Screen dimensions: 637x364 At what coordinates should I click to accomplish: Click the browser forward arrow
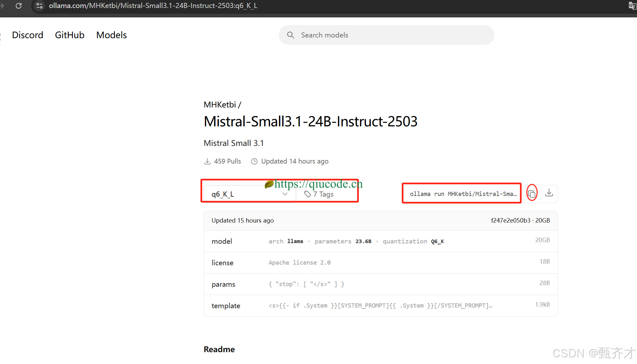(x=3, y=6)
